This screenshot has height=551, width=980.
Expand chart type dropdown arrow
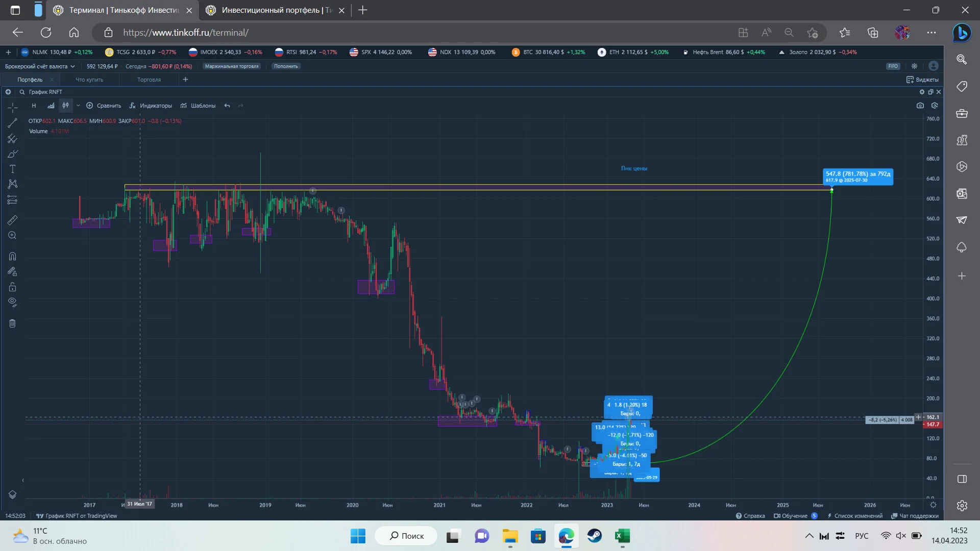click(78, 106)
